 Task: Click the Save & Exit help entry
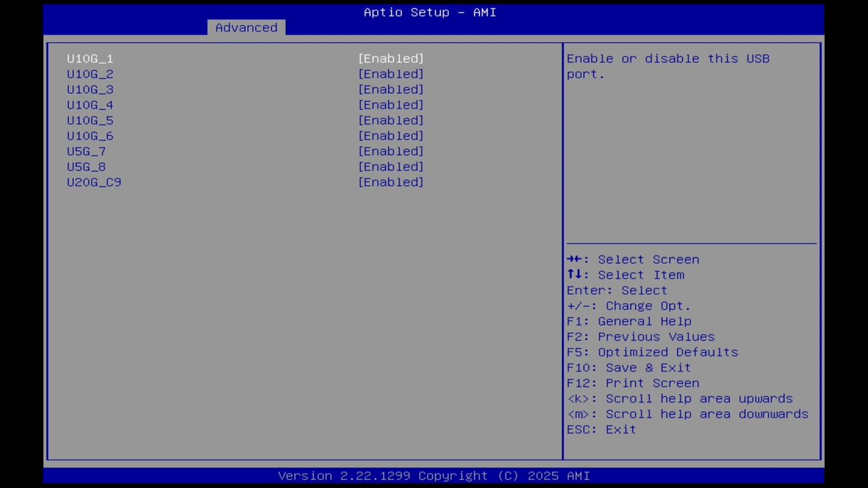[x=629, y=367]
